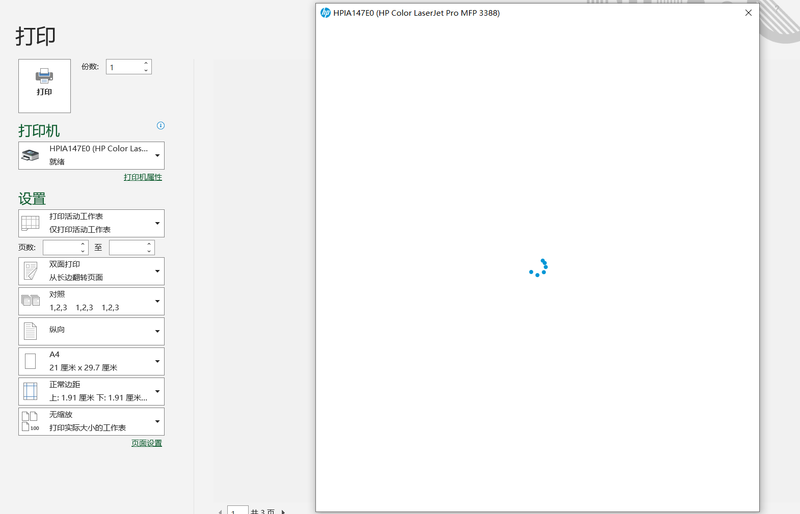Viewport: 800px width, 514px height.
Task: Click the 页数 starting page input field
Action: click(x=60, y=247)
